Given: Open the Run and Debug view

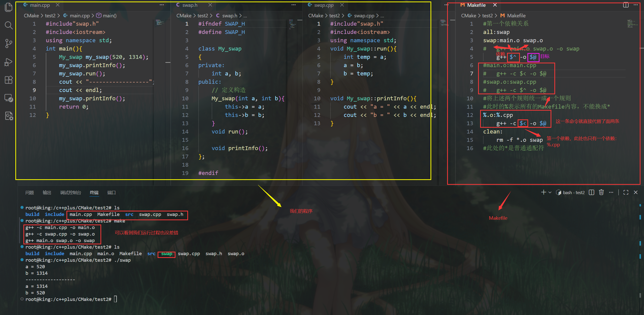Looking at the screenshot, I should [x=9, y=62].
